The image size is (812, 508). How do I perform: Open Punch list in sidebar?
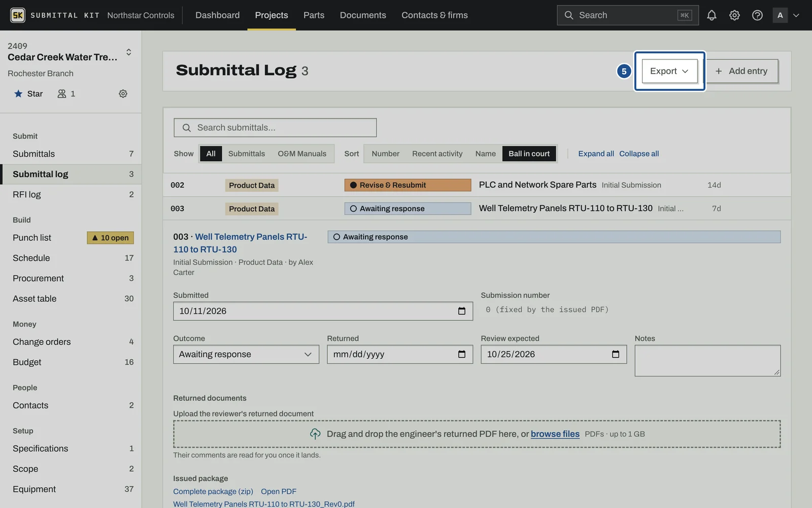click(71, 238)
